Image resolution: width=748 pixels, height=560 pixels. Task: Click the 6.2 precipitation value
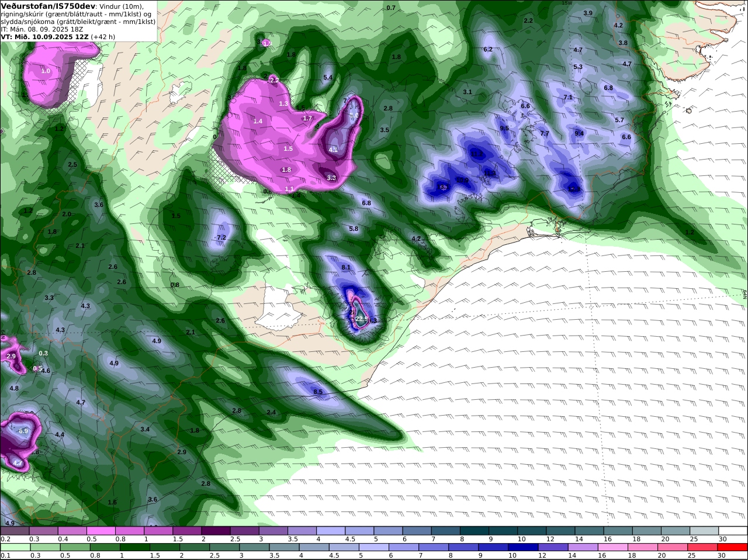[x=488, y=49]
